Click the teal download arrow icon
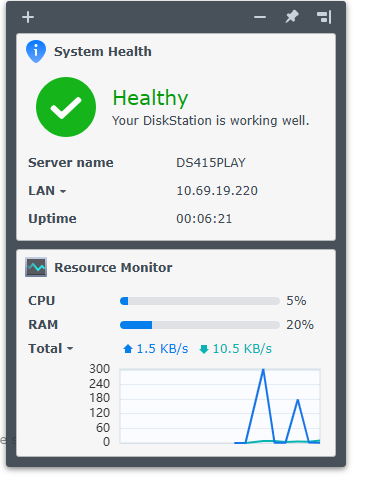Image resolution: width=382 pixels, height=502 pixels. point(204,349)
